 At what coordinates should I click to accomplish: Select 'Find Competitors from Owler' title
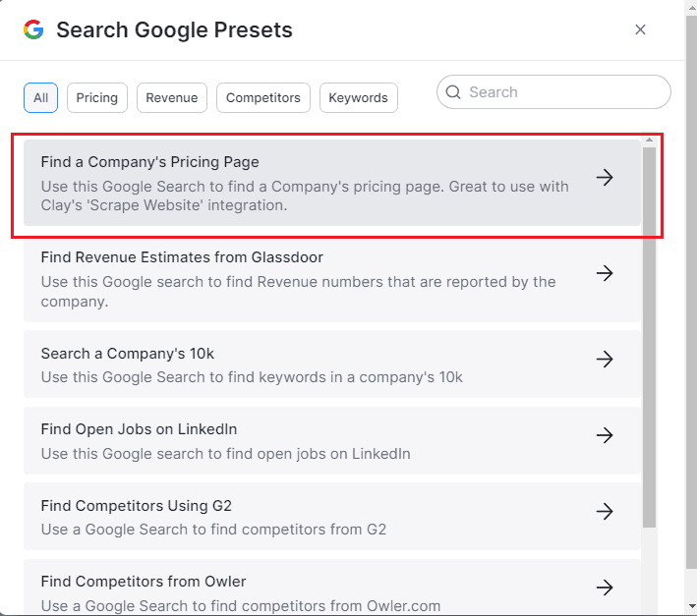pyautogui.click(x=144, y=582)
